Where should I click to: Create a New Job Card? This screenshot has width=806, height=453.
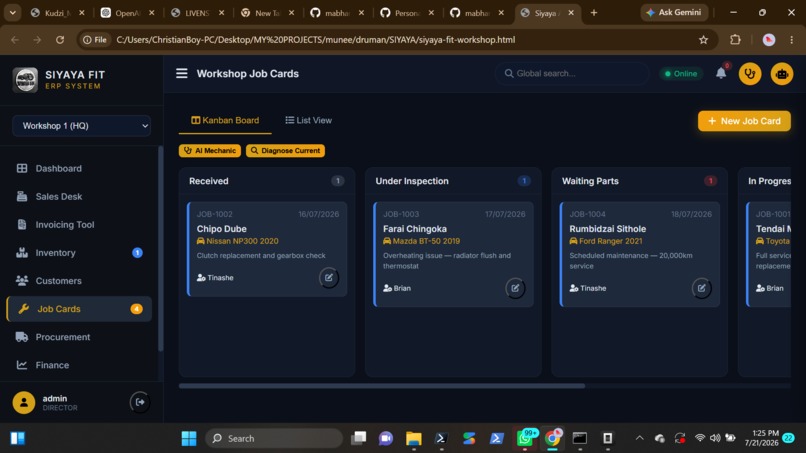pyautogui.click(x=744, y=121)
